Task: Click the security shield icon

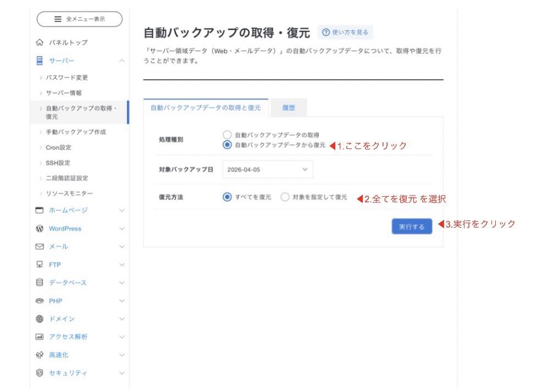Action: [39, 373]
